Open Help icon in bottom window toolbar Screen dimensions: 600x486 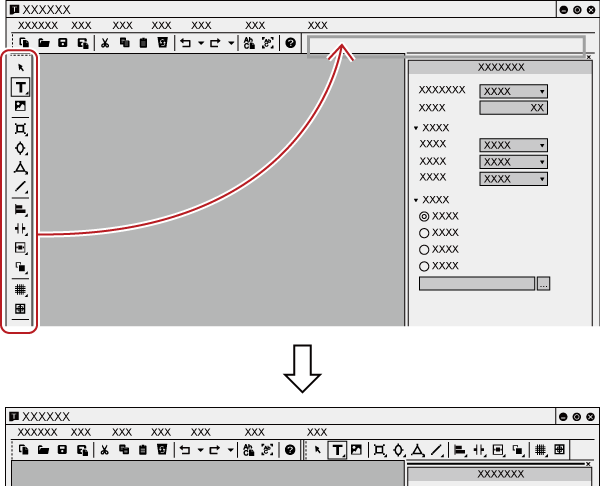pyautogui.click(x=290, y=450)
